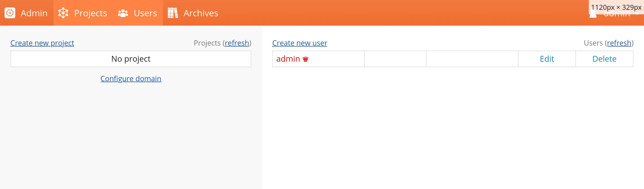Open the Configure domain link
644x189 pixels.
(x=131, y=79)
